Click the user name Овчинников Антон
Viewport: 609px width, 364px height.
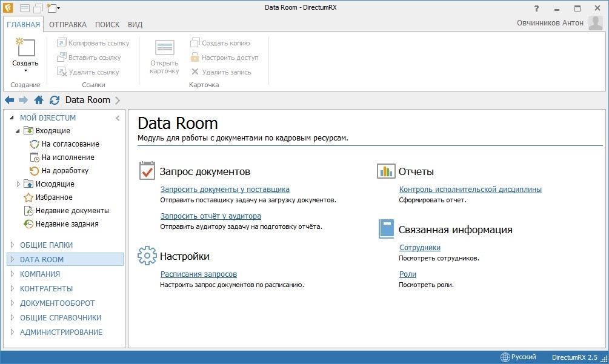tap(550, 23)
